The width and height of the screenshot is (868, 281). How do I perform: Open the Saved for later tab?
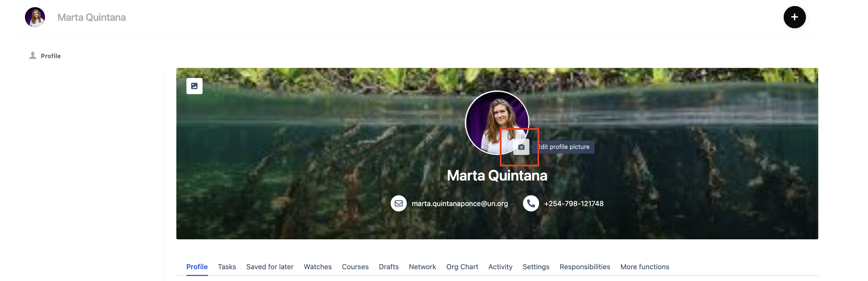[269, 267]
